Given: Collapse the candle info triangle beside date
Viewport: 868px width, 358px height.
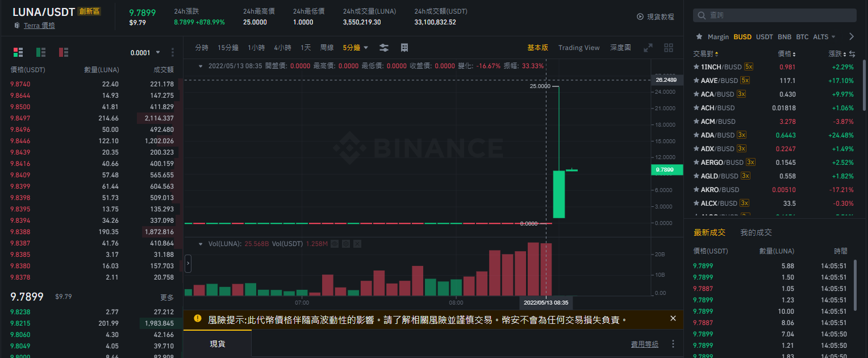Looking at the screenshot, I should 201,66.
